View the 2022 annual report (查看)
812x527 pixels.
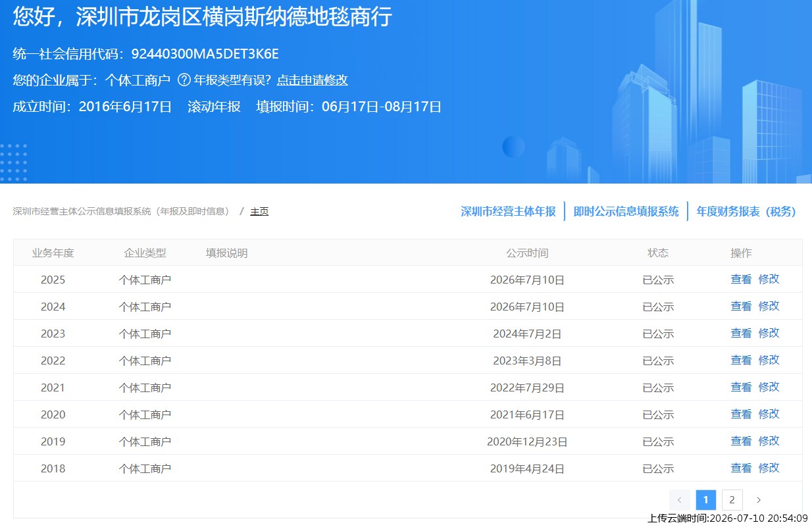coord(741,360)
